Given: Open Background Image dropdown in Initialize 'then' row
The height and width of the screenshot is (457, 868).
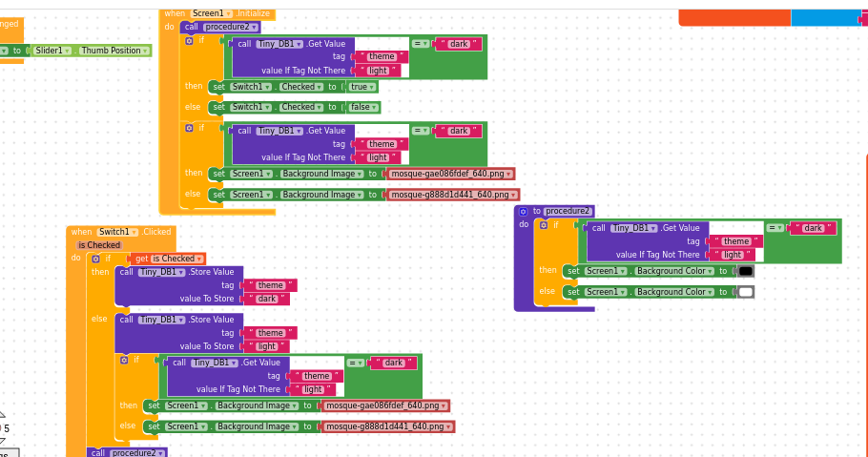Looking at the screenshot, I should pos(322,174).
